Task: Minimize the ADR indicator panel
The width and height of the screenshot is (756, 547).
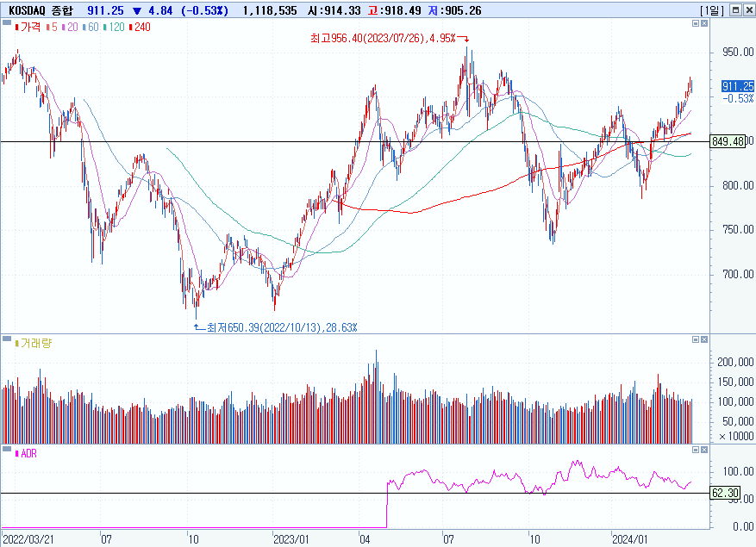Action: tap(696, 449)
